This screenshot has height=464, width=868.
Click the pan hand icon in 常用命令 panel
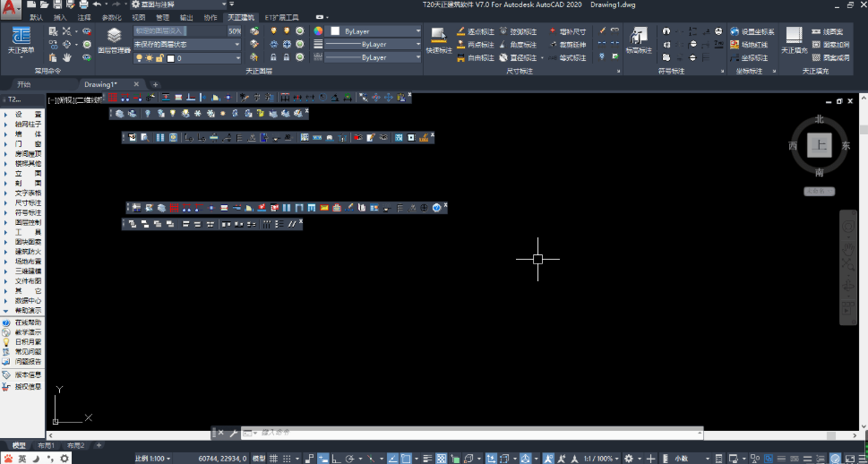click(x=67, y=57)
